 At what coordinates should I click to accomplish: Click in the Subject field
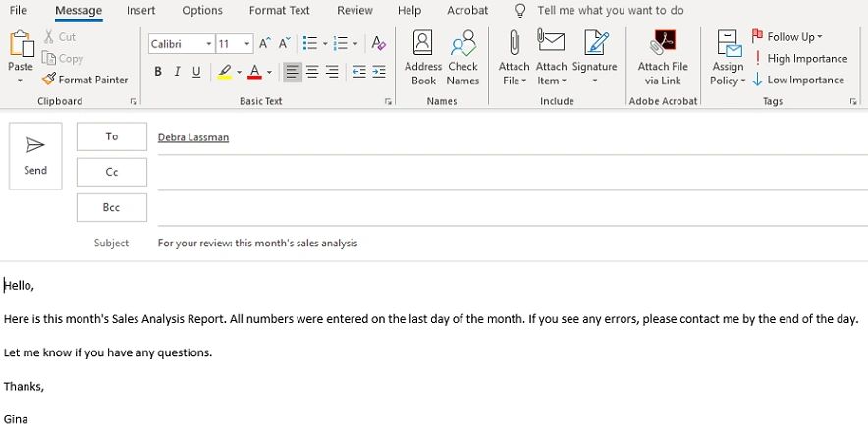(491, 243)
